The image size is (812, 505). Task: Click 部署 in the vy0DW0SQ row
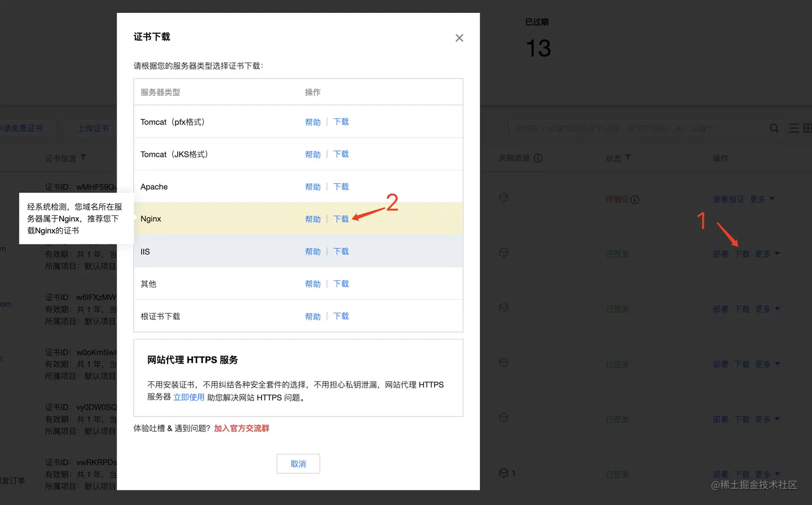point(720,419)
